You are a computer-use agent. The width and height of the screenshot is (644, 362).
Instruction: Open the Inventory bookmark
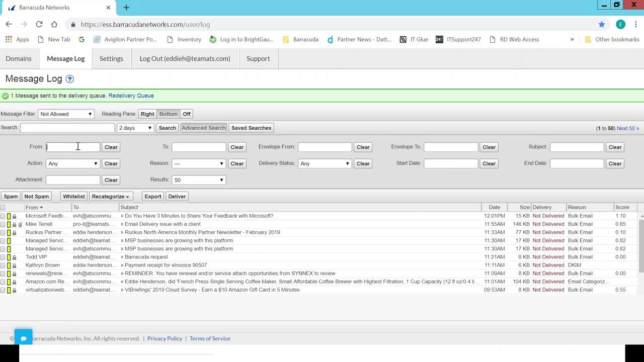[184, 39]
